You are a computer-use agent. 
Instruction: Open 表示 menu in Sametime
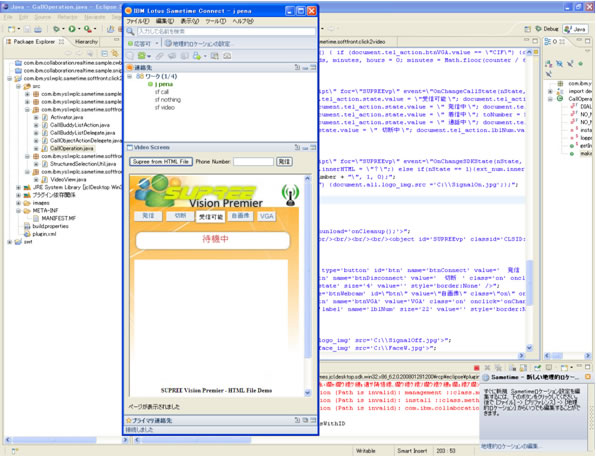[190, 21]
